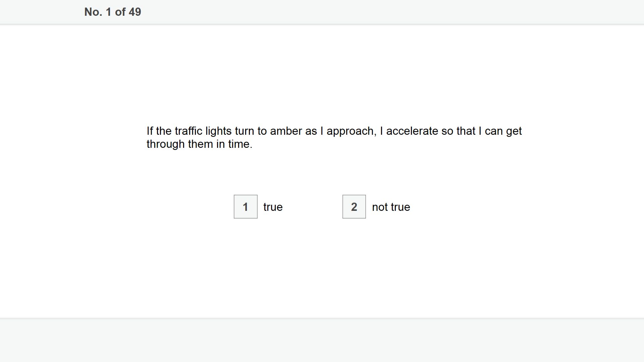644x362 pixels.
Task: Answer 'true' to the amber lights statement
Action: coord(246,207)
